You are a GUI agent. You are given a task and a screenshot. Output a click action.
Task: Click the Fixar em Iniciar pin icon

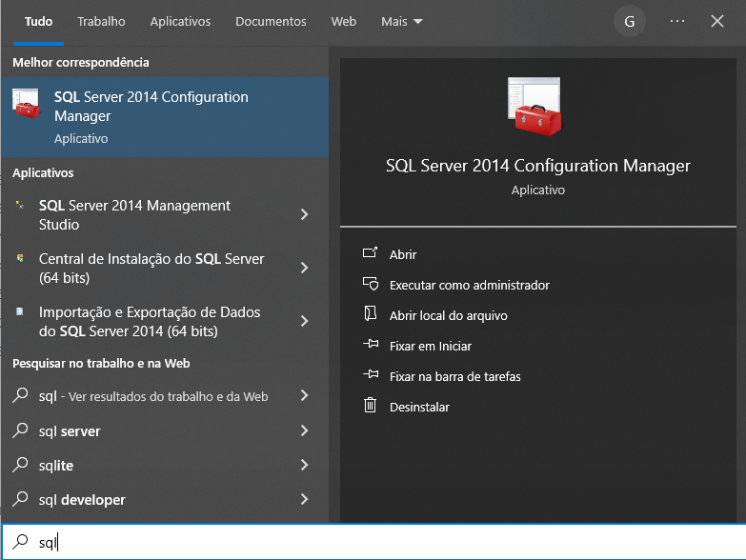371,344
